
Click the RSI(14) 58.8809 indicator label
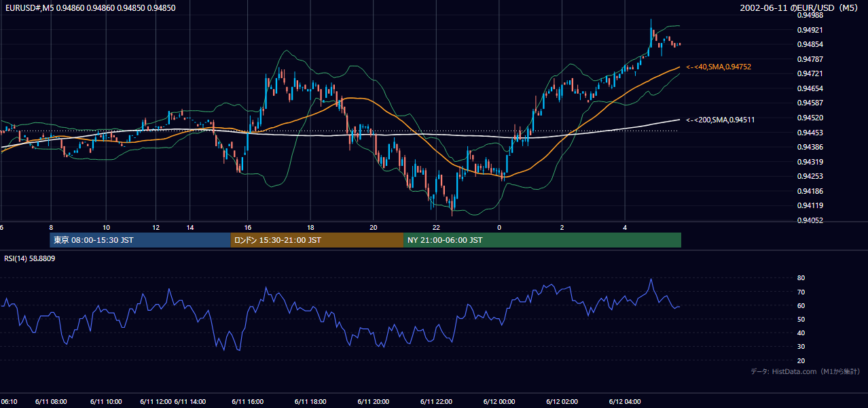30,258
